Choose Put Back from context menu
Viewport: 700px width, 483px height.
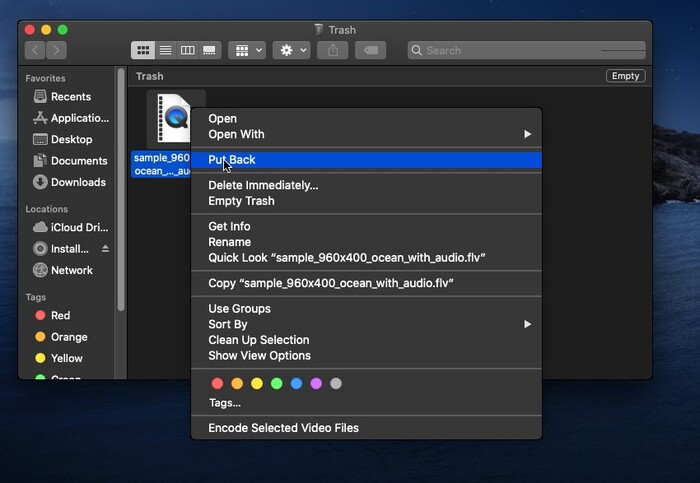tap(232, 160)
